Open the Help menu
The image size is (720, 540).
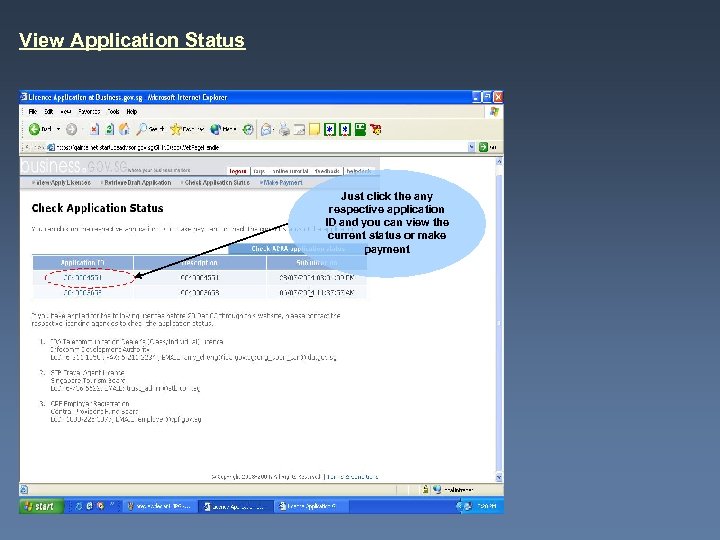[x=132, y=112]
